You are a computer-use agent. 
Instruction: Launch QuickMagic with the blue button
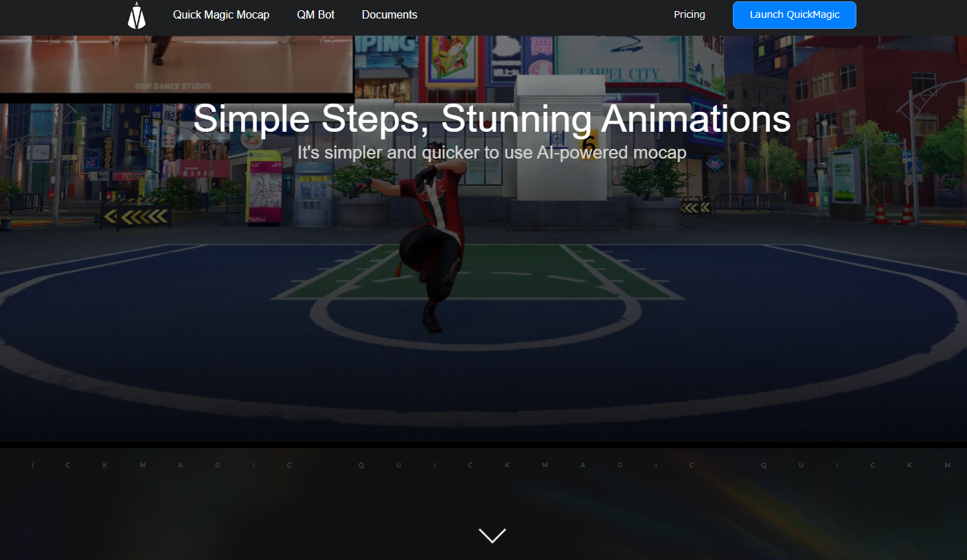[795, 15]
